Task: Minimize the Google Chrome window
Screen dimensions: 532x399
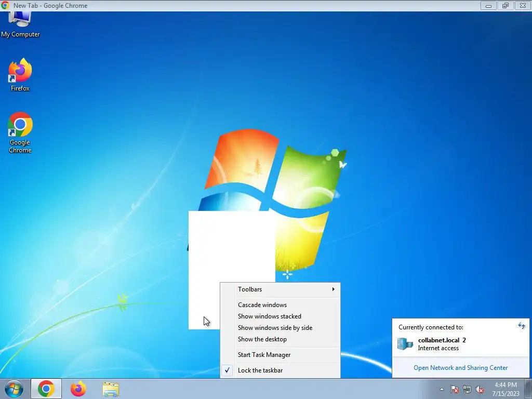Action: (x=488, y=5)
